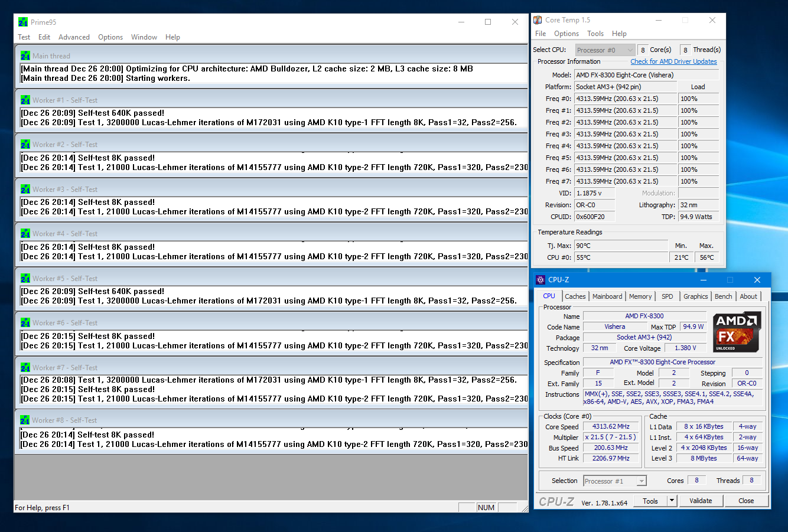Click the Validate button

701,501
